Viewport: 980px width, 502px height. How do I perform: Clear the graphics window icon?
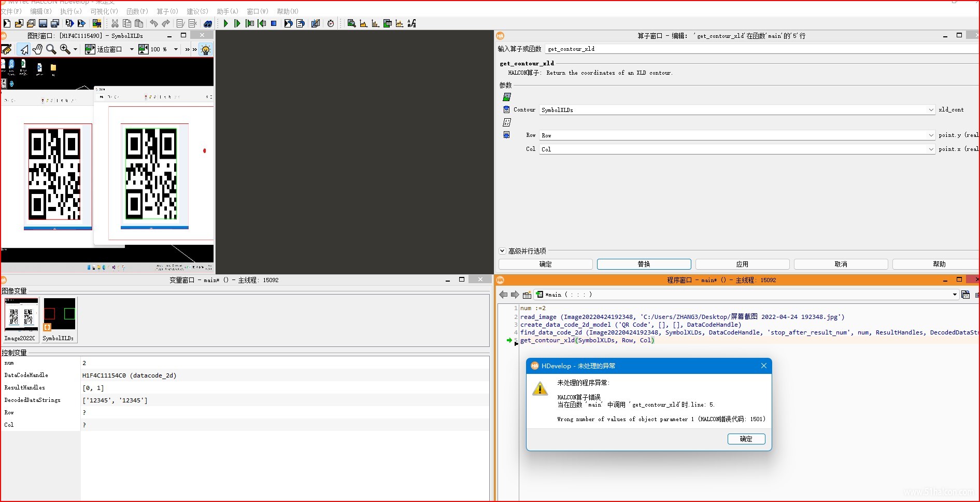coord(7,49)
